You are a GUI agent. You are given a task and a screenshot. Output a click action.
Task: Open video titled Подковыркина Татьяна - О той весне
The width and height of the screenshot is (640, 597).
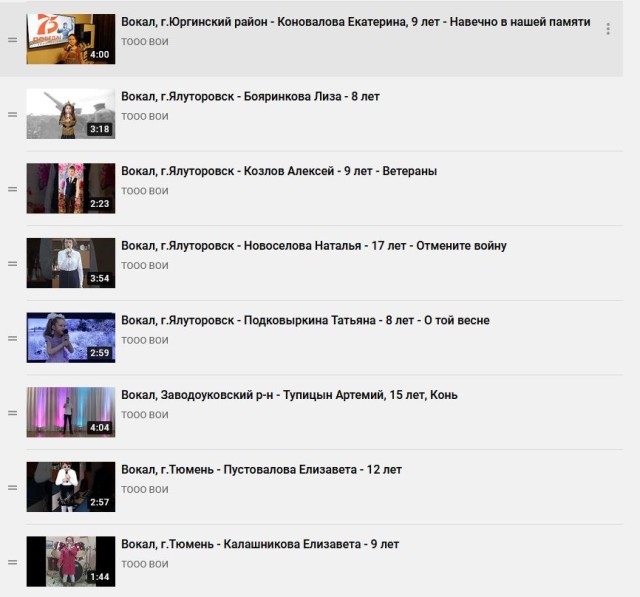click(305, 320)
